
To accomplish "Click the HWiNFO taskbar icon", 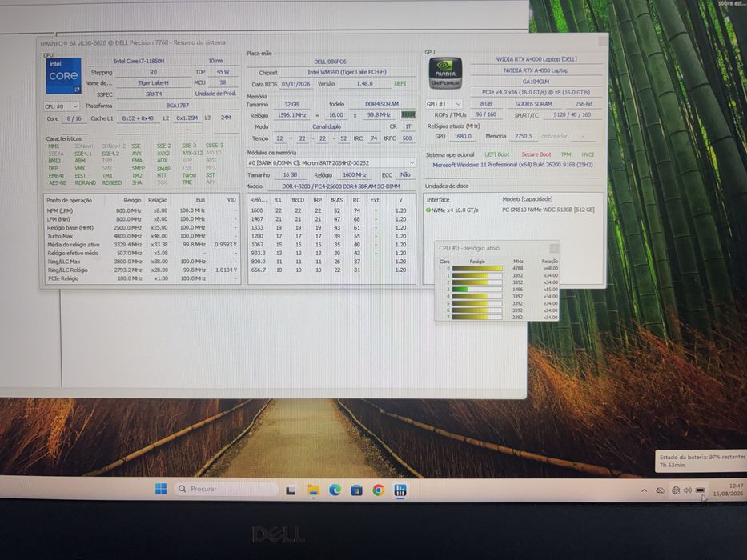I will [x=400, y=490].
